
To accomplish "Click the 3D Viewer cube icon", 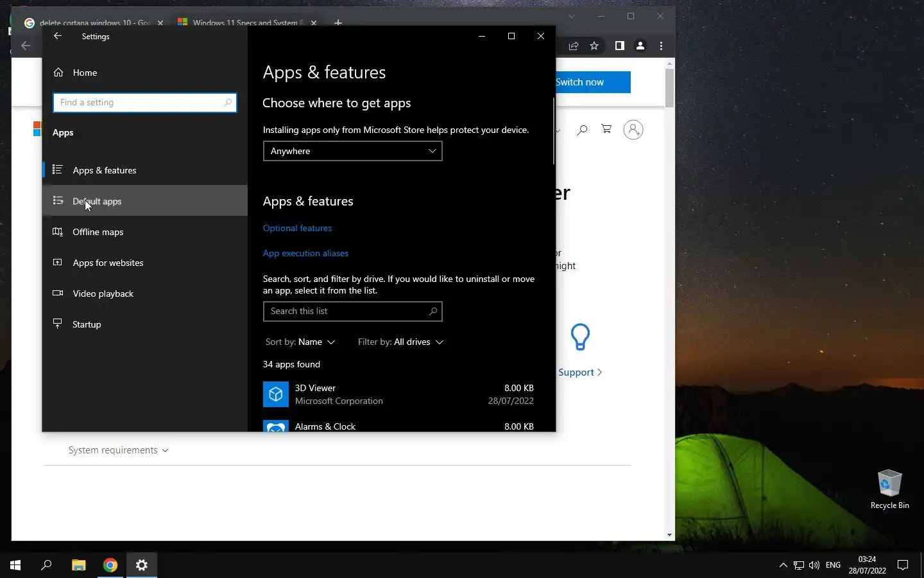I will coord(276,394).
